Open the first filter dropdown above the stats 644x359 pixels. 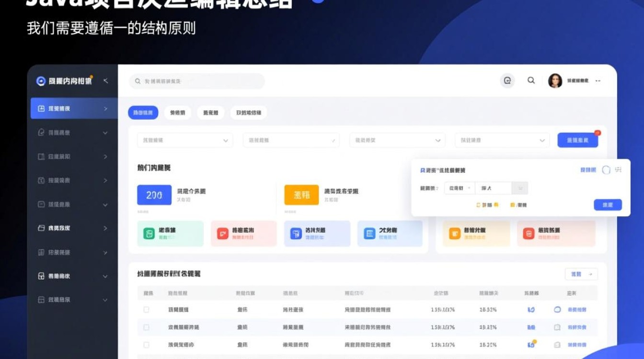click(x=184, y=140)
